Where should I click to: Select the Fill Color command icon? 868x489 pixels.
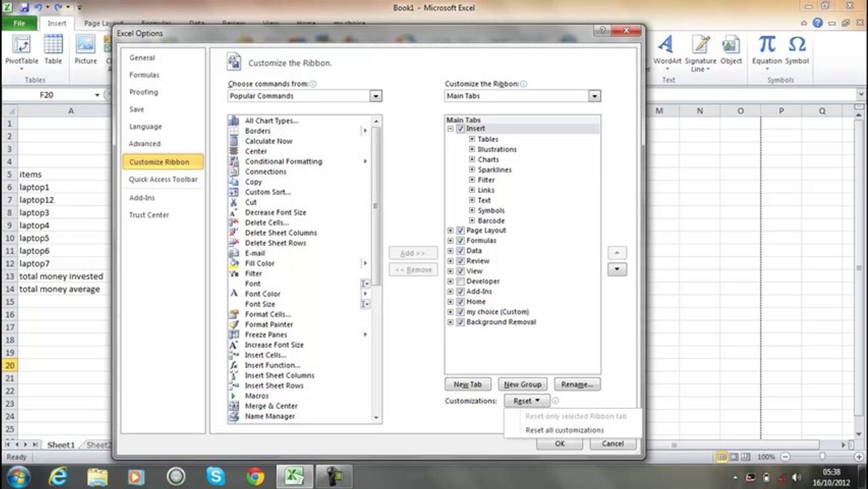234,264
